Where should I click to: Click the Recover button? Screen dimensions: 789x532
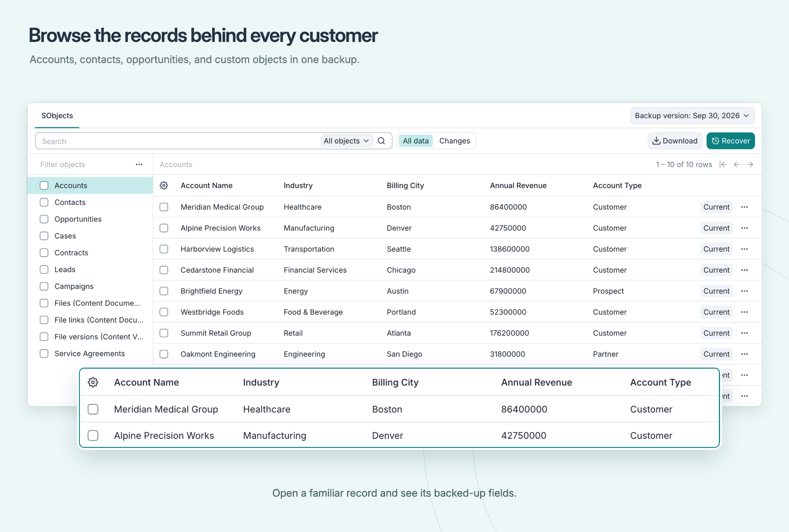pyautogui.click(x=731, y=141)
